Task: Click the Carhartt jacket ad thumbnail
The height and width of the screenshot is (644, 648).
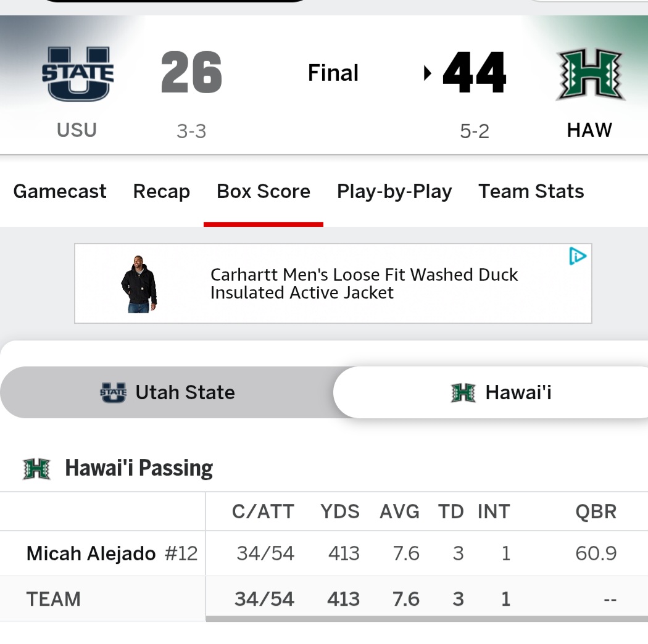Action: [x=139, y=284]
